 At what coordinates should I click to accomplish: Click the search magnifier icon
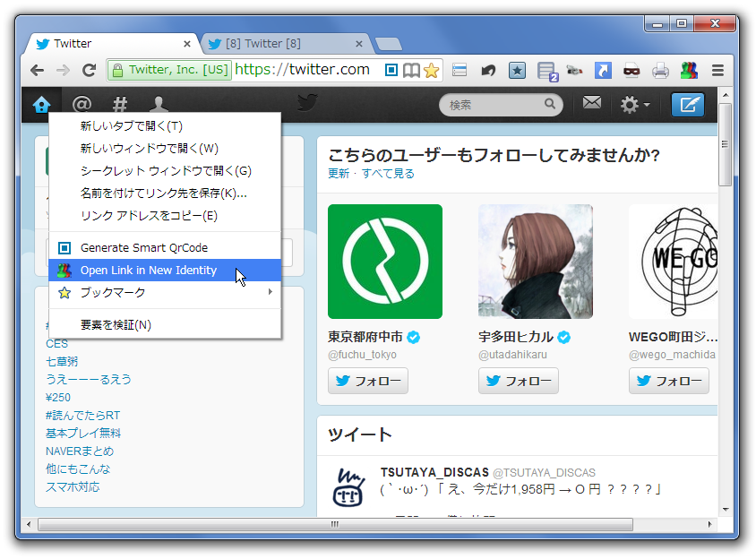pos(550,104)
